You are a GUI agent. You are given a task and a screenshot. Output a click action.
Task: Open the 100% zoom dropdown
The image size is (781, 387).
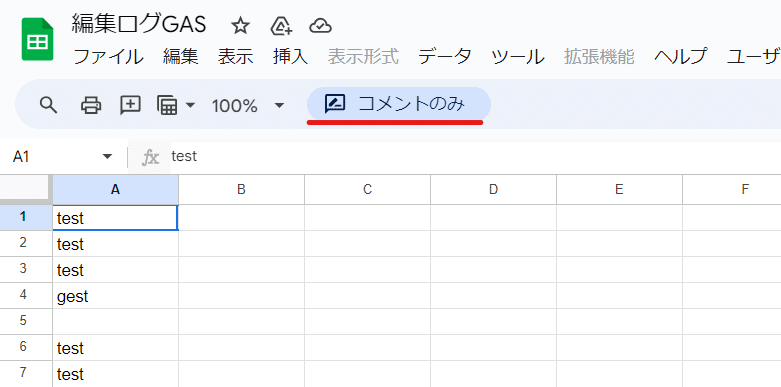[x=248, y=105]
